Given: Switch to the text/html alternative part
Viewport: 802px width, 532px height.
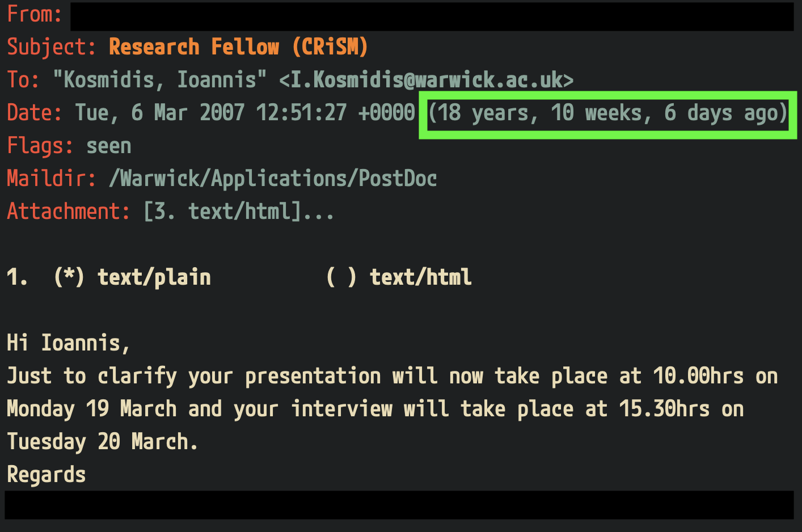Looking at the screenshot, I should (341, 277).
